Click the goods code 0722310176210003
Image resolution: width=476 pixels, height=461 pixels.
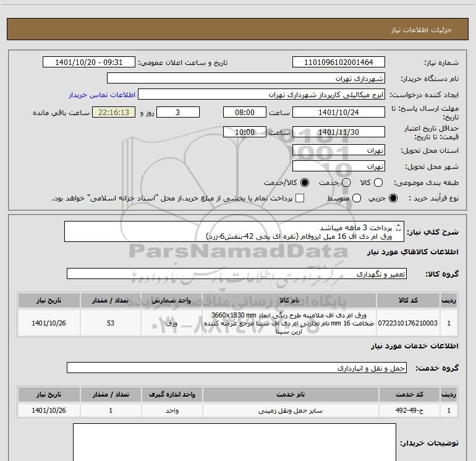(x=408, y=323)
